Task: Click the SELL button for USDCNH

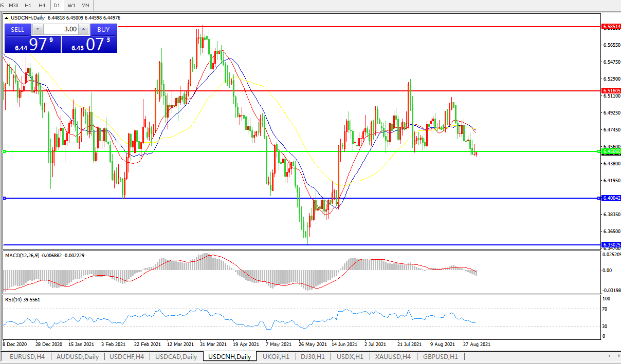Action: click(x=18, y=30)
